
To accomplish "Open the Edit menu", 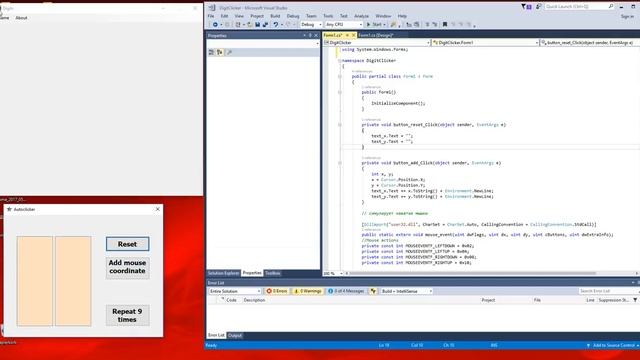I will click(224, 16).
